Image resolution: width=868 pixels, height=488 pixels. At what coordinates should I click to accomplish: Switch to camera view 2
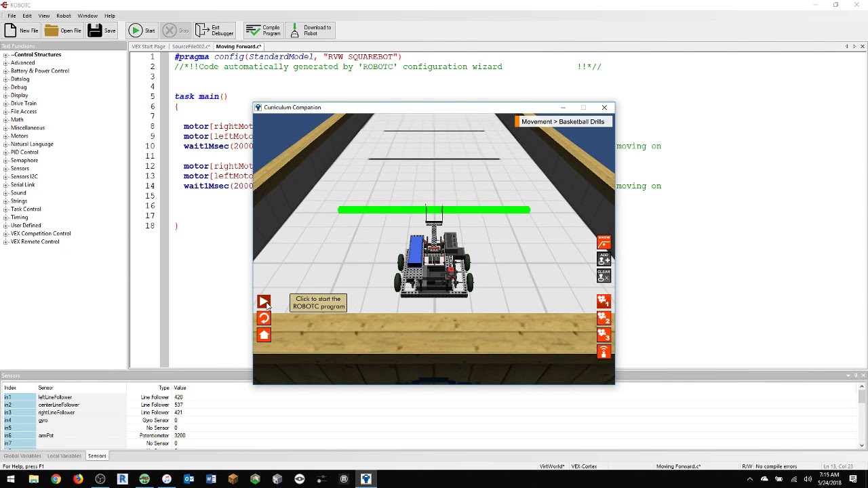click(x=604, y=318)
